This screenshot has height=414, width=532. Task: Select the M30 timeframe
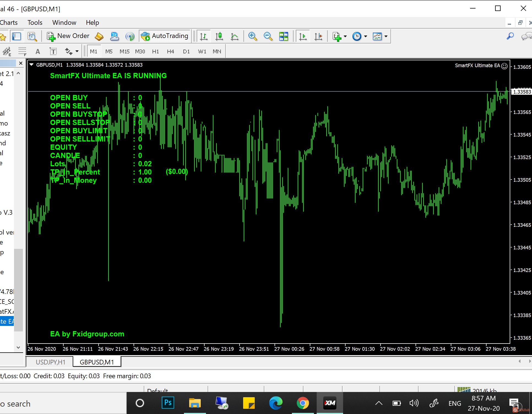pos(140,51)
